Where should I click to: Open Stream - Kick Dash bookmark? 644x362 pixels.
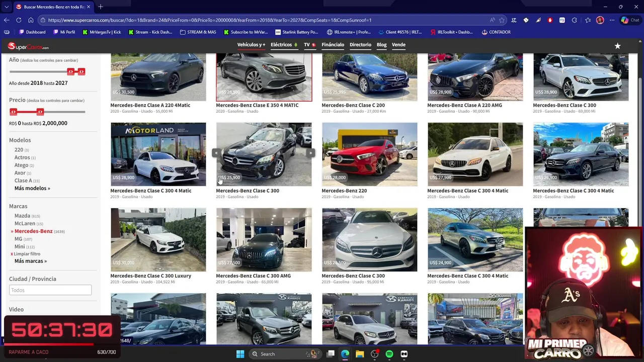[x=150, y=32]
